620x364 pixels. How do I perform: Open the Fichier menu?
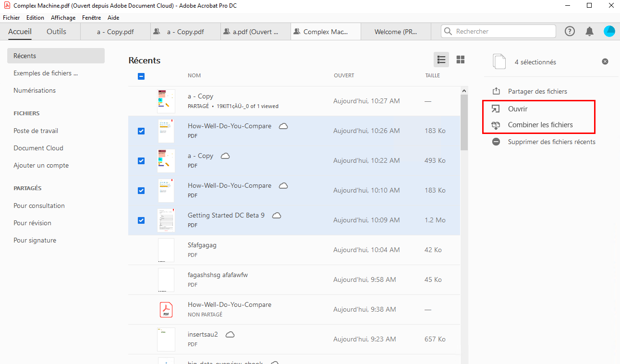(12, 18)
